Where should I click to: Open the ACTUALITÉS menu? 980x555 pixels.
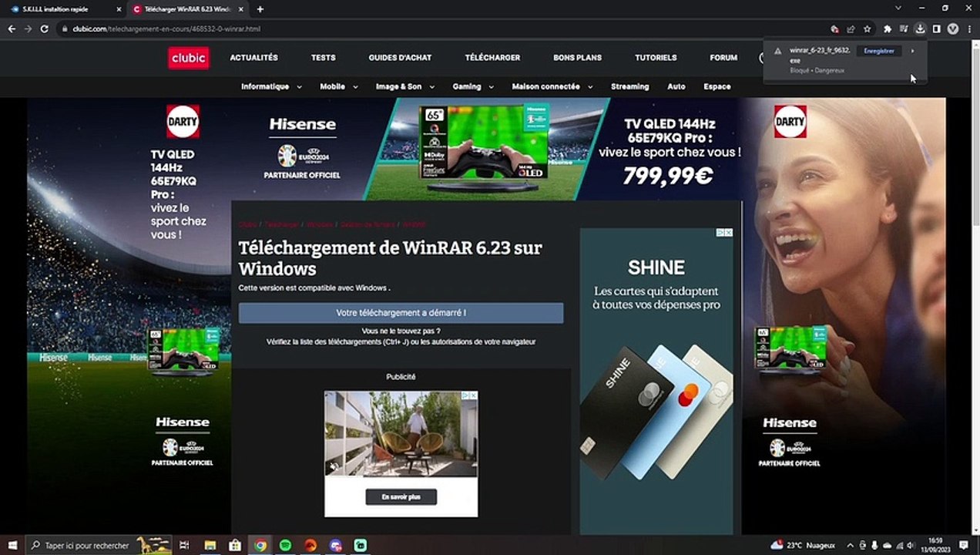[x=253, y=58]
